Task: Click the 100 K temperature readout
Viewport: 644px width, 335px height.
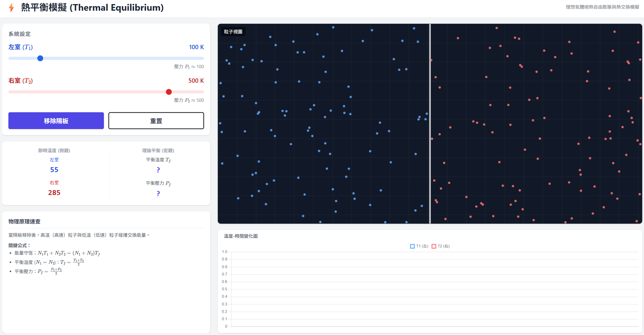Action: (196, 47)
